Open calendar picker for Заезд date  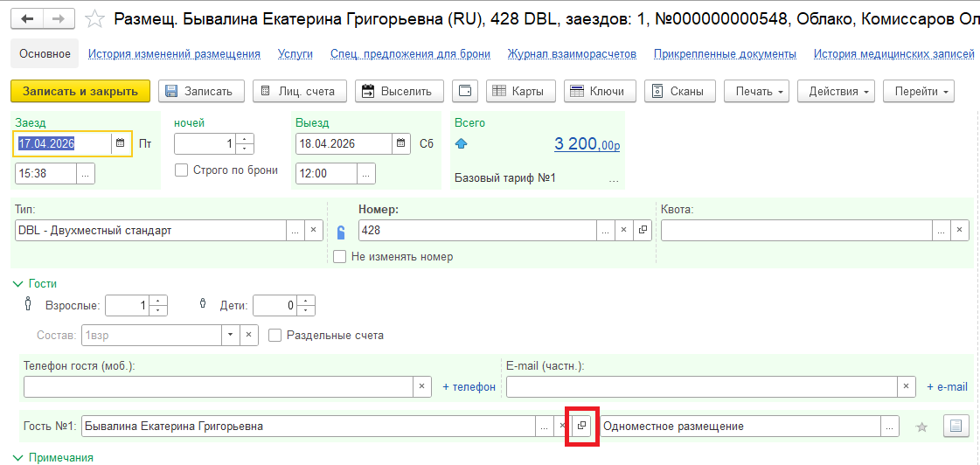click(x=121, y=143)
